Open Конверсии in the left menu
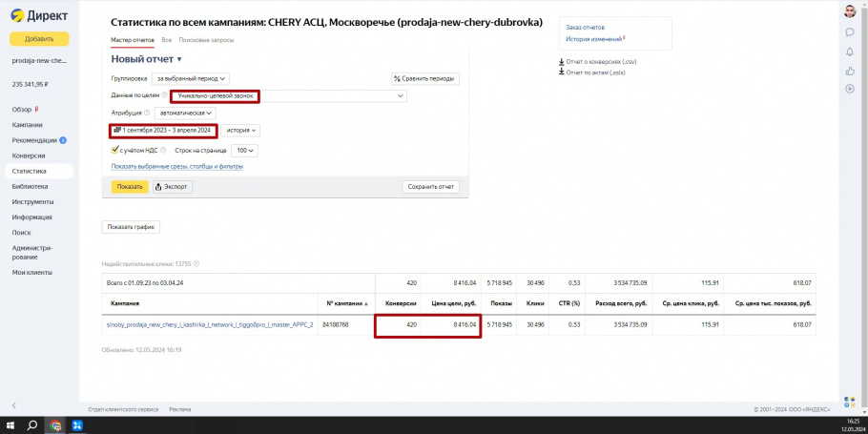 [29, 155]
